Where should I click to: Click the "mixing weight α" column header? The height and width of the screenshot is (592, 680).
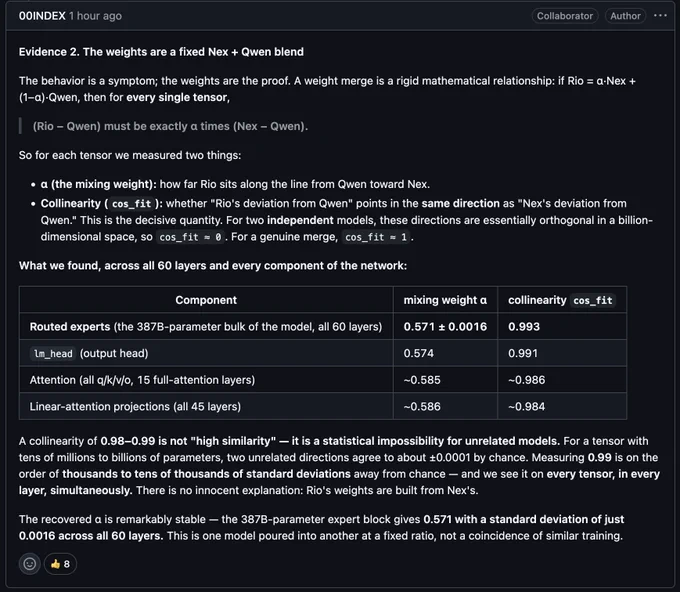445,300
